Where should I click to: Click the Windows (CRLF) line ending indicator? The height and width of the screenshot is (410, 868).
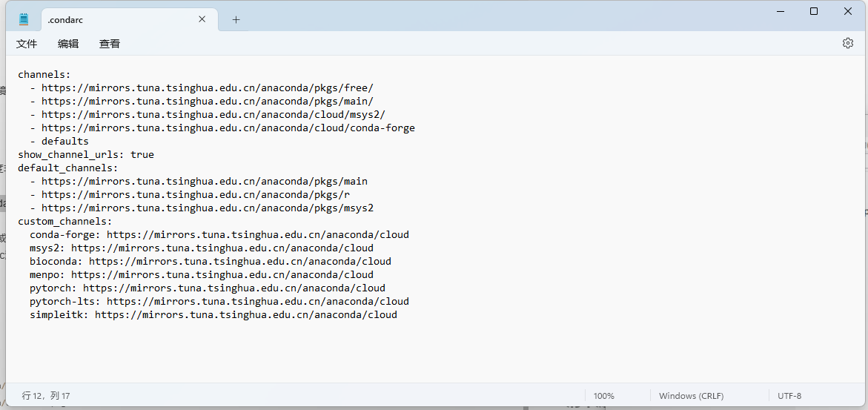692,396
